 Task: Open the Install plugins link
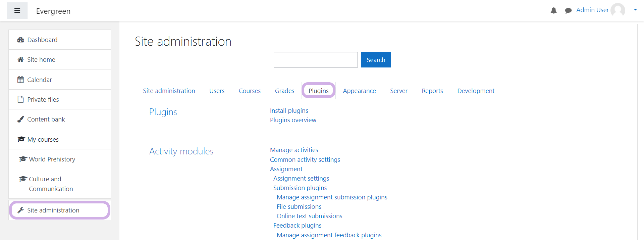point(289,111)
